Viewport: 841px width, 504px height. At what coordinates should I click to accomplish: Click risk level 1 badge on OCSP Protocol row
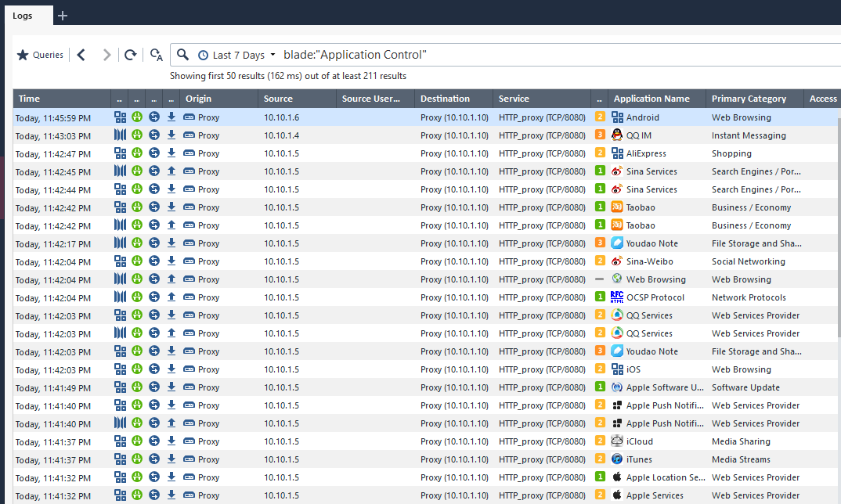pyautogui.click(x=600, y=297)
